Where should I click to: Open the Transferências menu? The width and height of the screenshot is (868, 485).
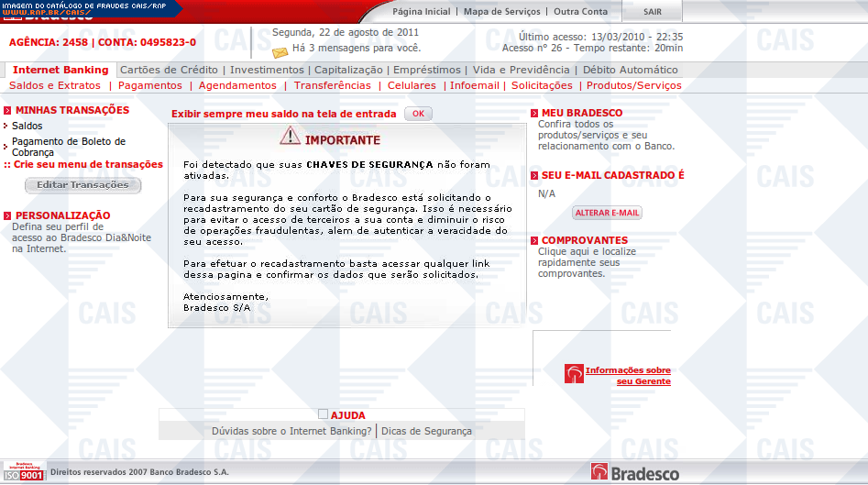point(333,85)
